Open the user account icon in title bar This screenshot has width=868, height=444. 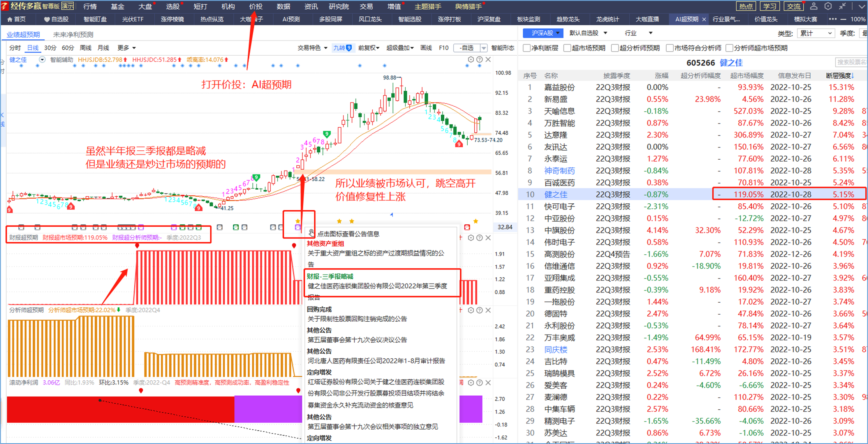[x=813, y=6]
